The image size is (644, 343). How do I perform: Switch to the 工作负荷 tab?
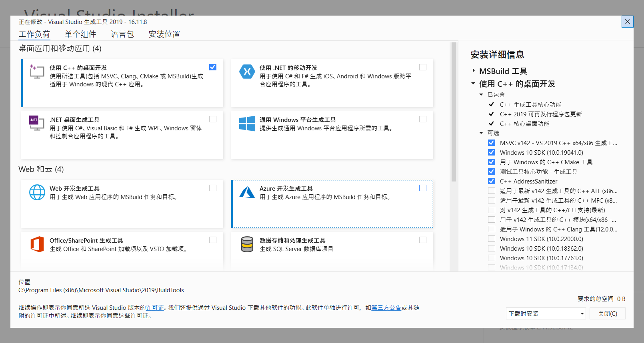[x=34, y=34]
